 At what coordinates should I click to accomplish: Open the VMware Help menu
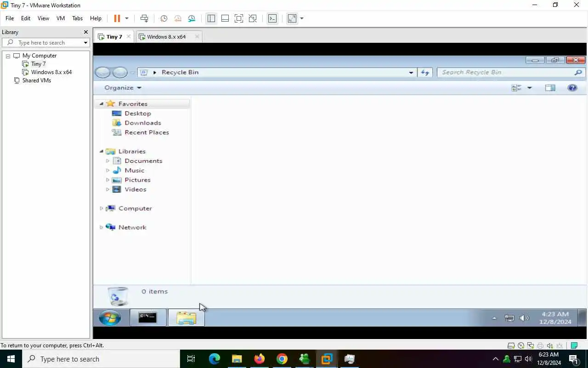[96, 18]
